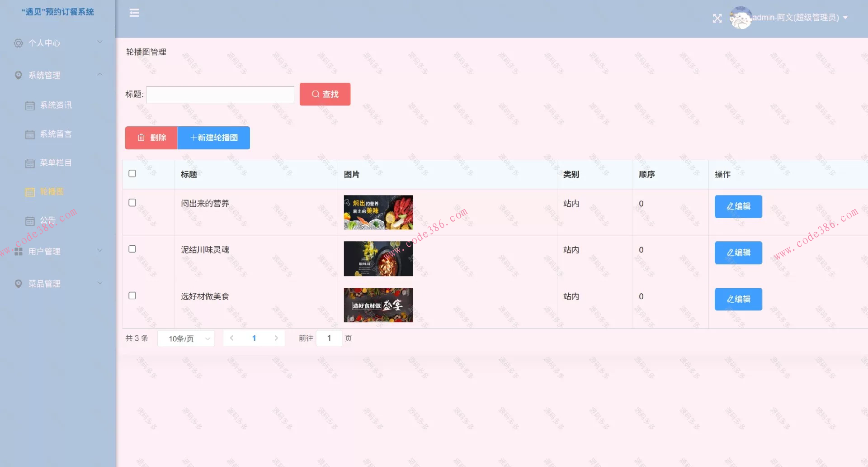Expand the 用户管理 sidebar section
The width and height of the screenshot is (868, 467).
pos(45,251)
